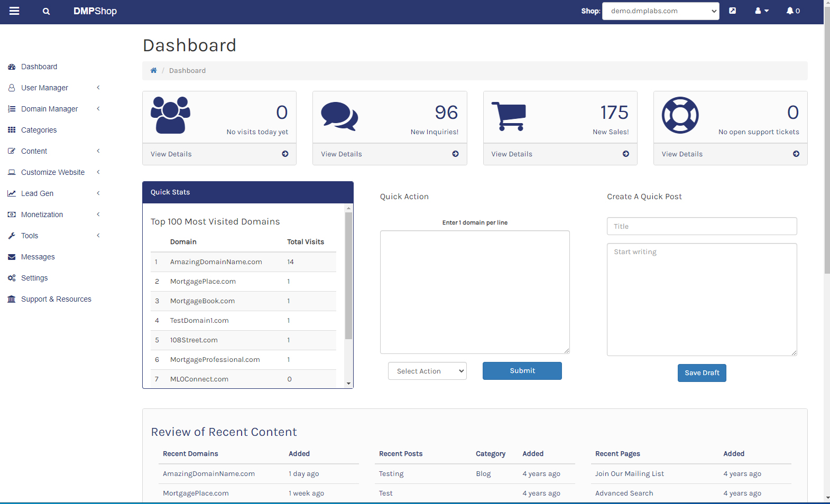Viewport: 830px width, 504px height.
Task: Click the Save Draft button
Action: coord(702,373)
